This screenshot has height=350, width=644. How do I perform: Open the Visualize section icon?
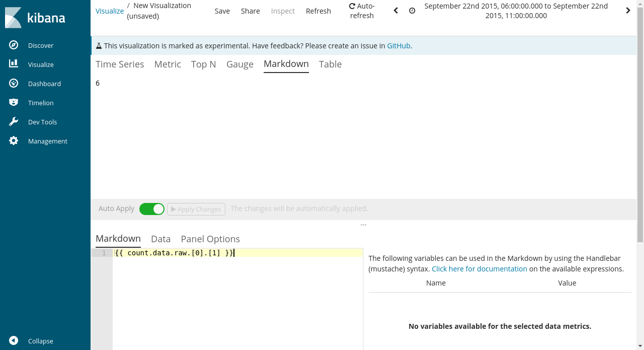point(13,64)
